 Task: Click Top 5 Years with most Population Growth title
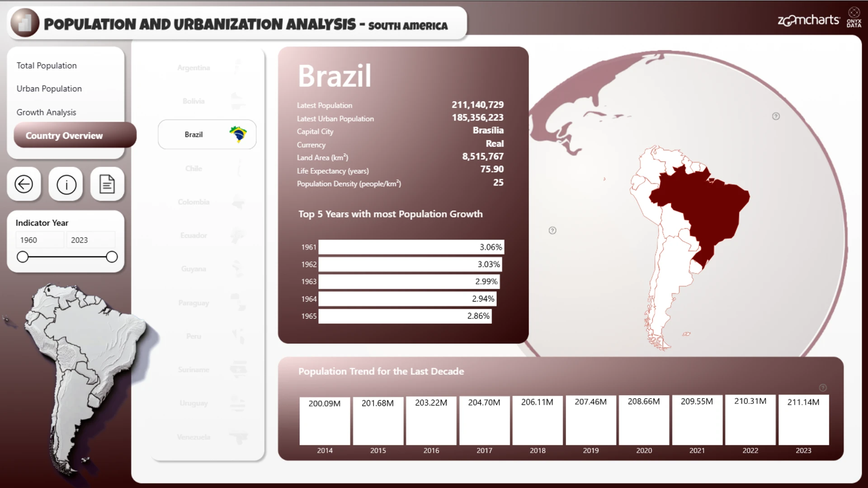click(x=391, y=214)
